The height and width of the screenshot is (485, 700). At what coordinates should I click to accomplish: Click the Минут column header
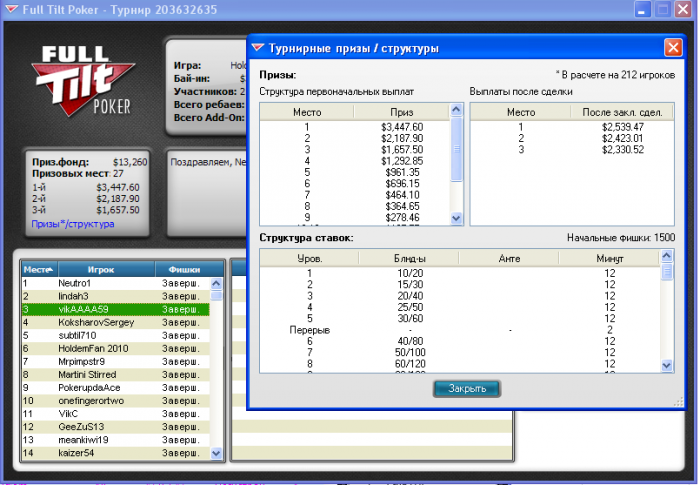click(609, 259)
